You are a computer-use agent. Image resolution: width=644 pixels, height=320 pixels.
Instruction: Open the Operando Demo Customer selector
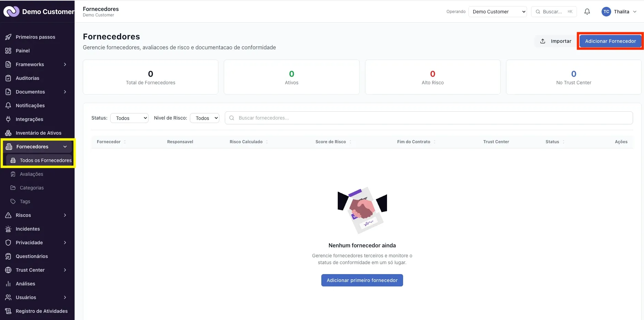(x=498, y=12)
